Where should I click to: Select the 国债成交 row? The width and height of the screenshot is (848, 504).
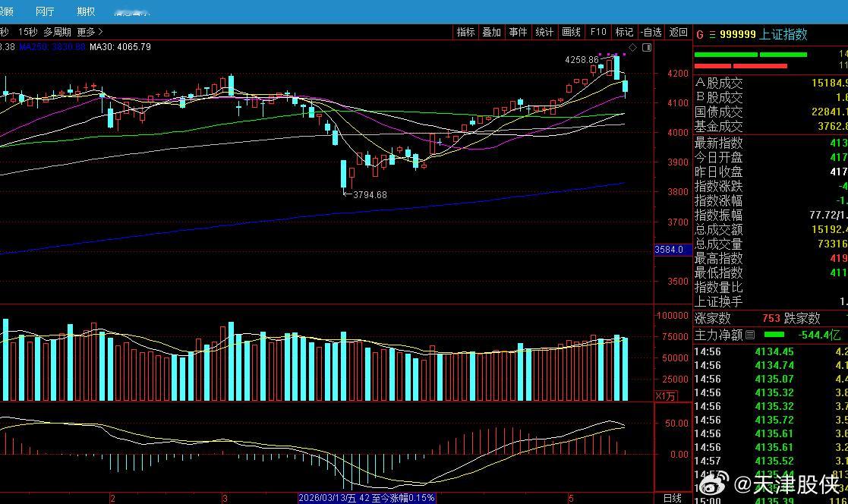[771, 112]
